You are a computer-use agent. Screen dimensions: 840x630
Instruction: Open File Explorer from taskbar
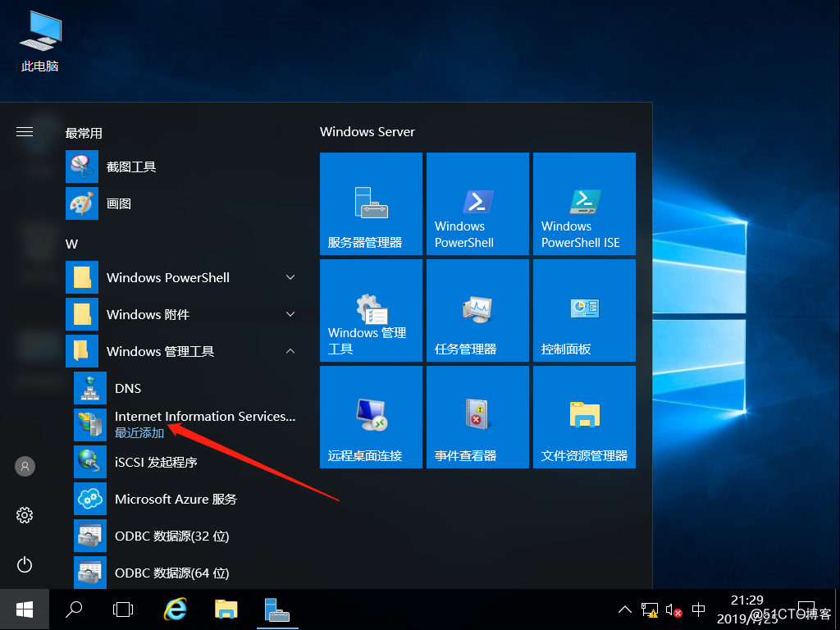point(226,609)
